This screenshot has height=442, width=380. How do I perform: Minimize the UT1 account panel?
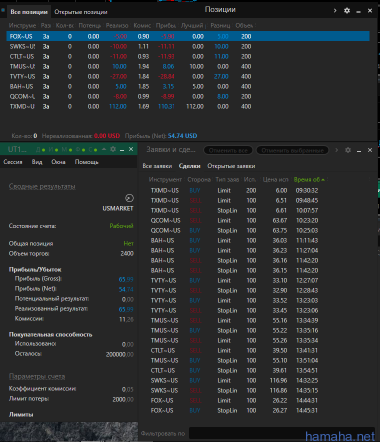tap(122, 150)
